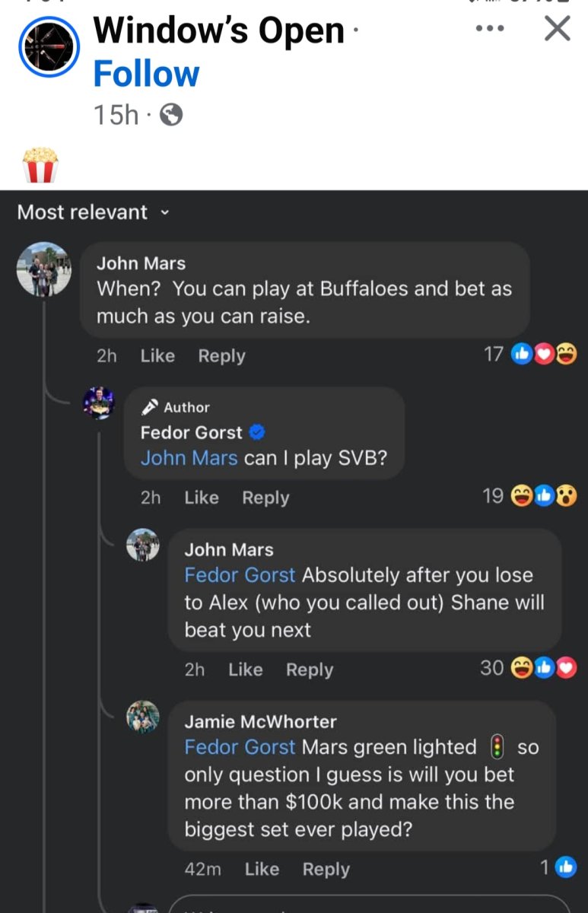Expand the Most relevant sort dropdown
Screen dimensions: 588x913
(x=93, y=212)
